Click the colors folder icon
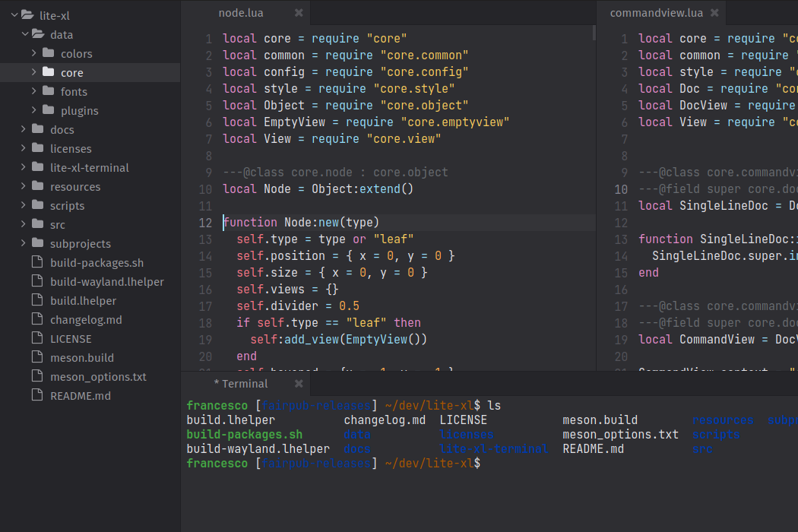This screenshot has width=798, height=532. 49,53
